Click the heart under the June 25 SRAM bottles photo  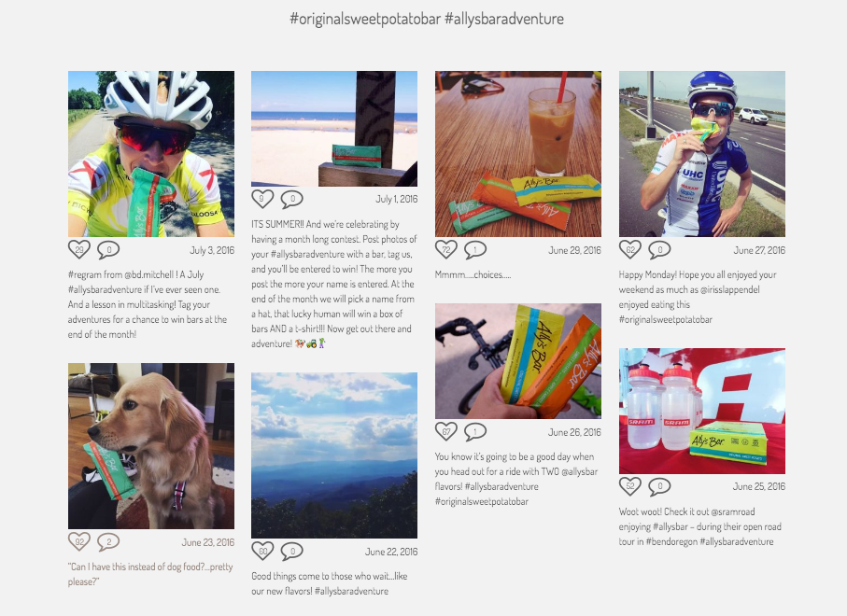pos(629,486)
